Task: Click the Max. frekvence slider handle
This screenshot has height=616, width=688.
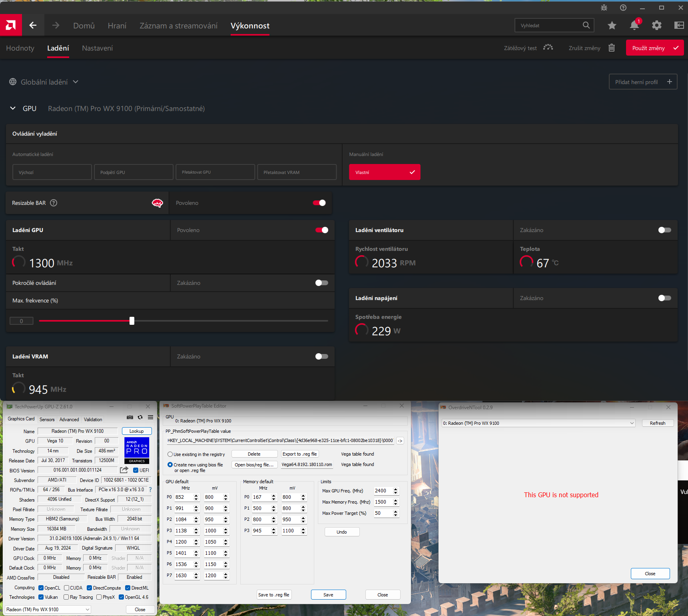Action: click(x=132, y=321)
